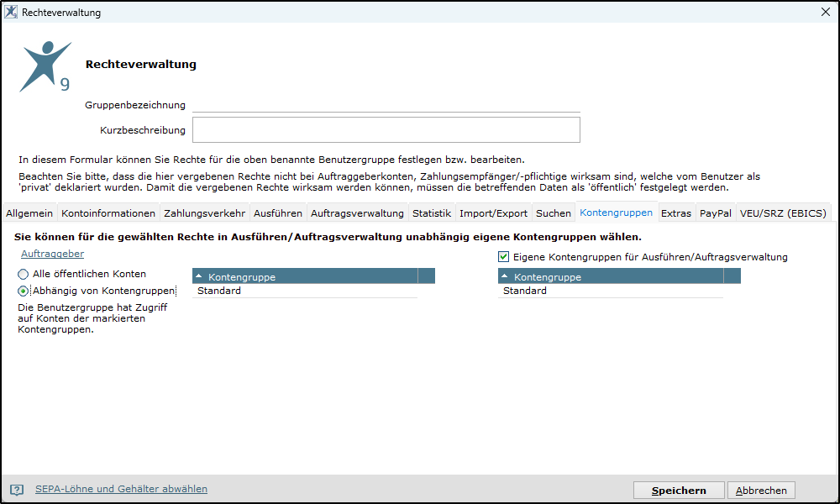The height and width of the screenshot is (504, 840).
Task: Open the Extras tab
Action: click(676, 213)
